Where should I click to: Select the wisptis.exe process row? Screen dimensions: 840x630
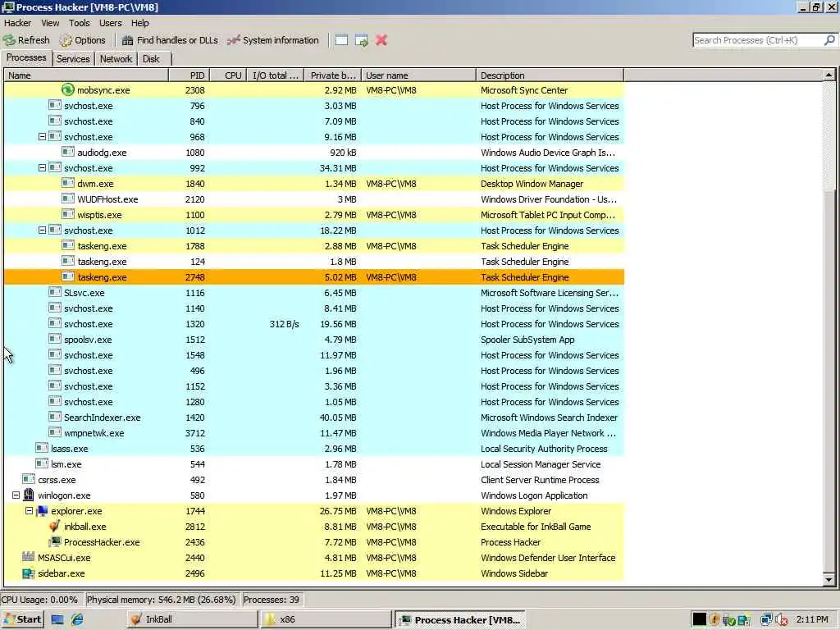(x=314, y=214)
